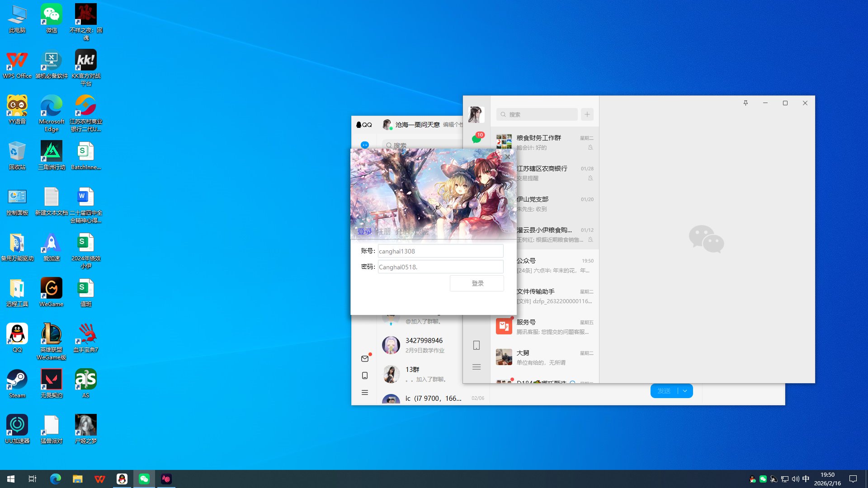Click the plus button beside WeChat search
This screenshot has height=488, width=868.
[587, 114]
